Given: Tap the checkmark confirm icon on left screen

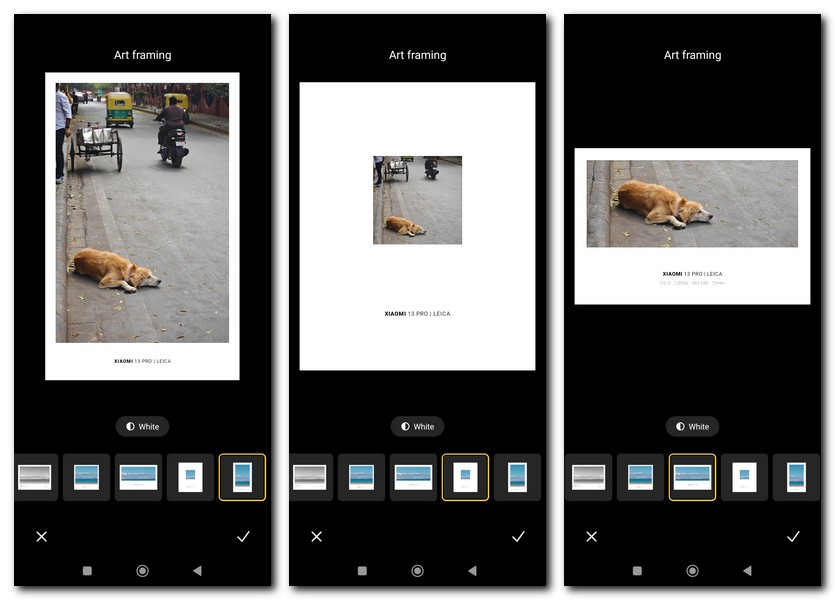Looking at the screenshot, I should (x=243, y=537).
